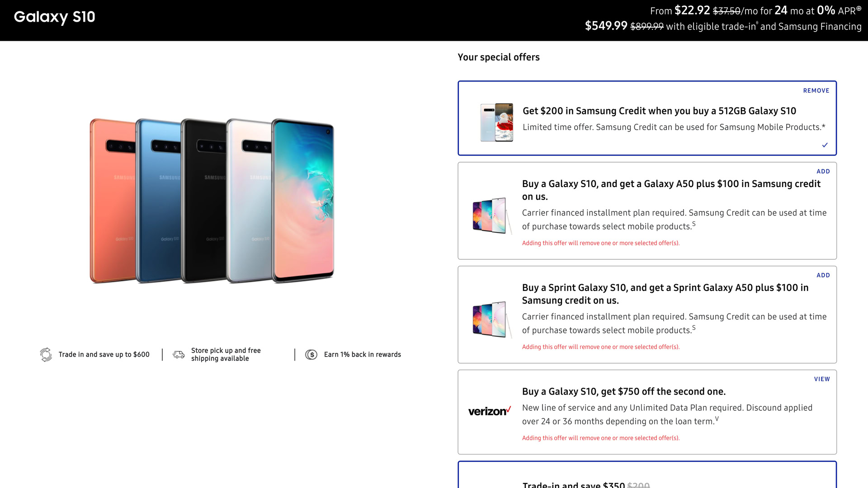Click the shipping truck icon
868x488 pixels.
click(x=179, y=355)
